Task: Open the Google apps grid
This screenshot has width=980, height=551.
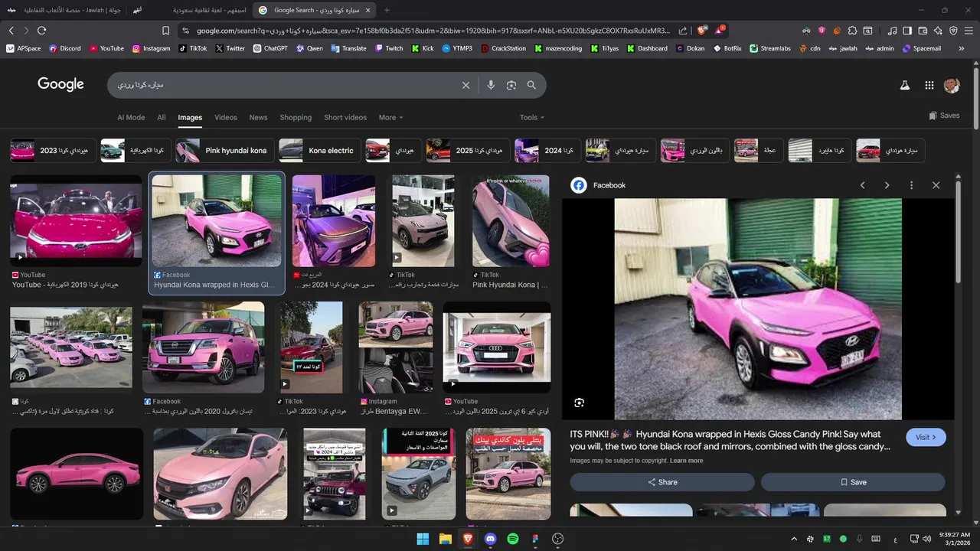Action: tap(929, 86)
